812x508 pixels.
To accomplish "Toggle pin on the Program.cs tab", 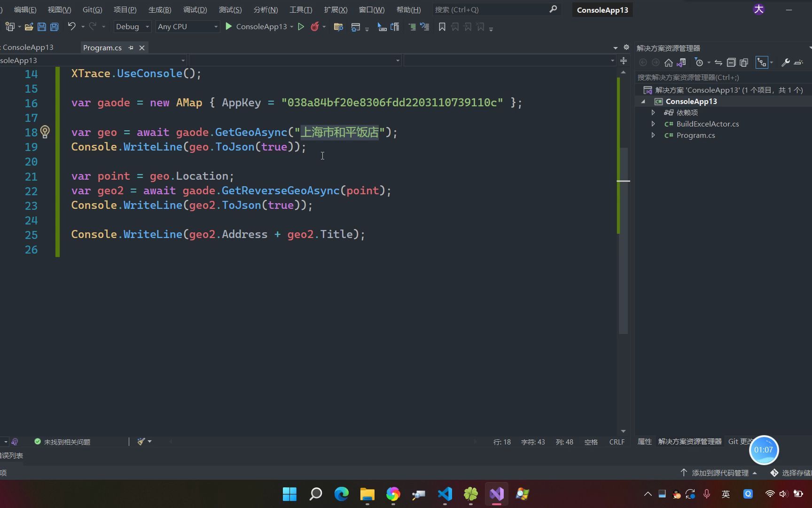I will point(131,48).
